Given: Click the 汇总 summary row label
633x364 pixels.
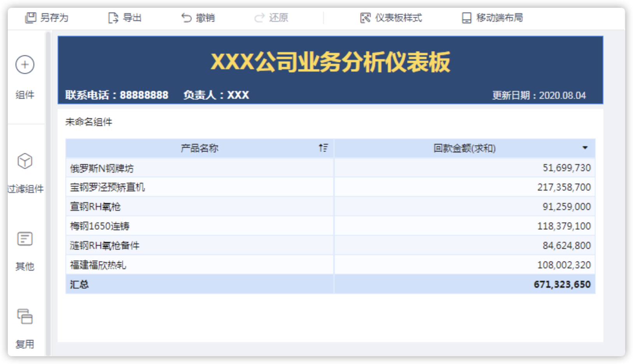Looking at the screenshot, I should [x=79, y=285].
